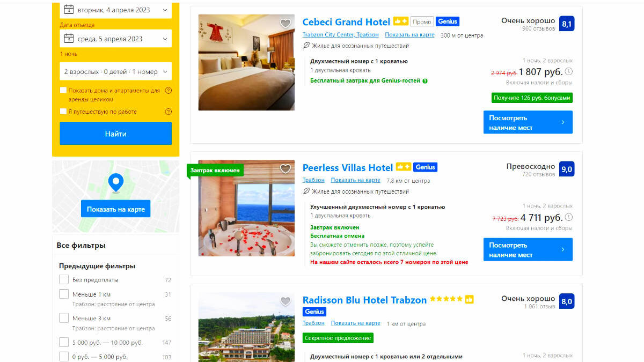Open the guests and rooms dropdown
644x362 pixels.
(115, 71)
